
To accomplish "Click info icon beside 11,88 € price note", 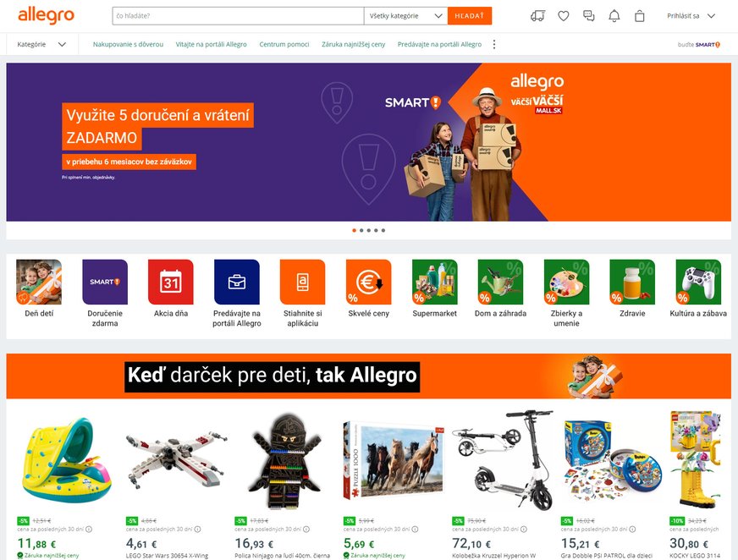I will [x=89, y=529].
